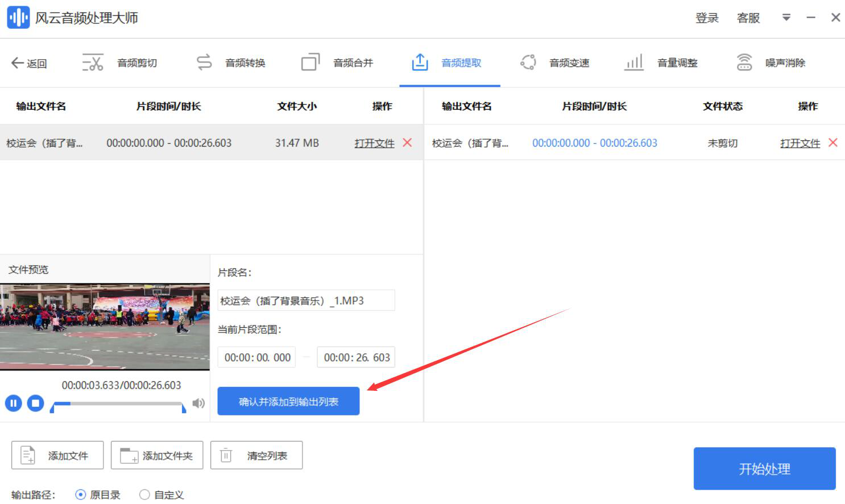The width and height of the screenshot is (845, 504).
Task: Switch to the 音频变速 tab
Action: pyautogui.click(x=569, y=63)
